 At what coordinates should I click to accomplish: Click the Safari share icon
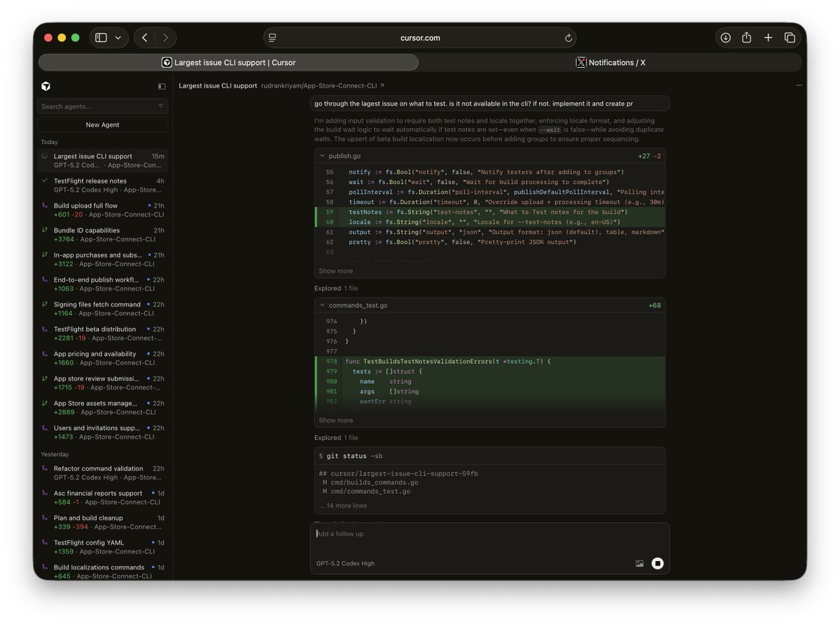(x=746, y=38)
